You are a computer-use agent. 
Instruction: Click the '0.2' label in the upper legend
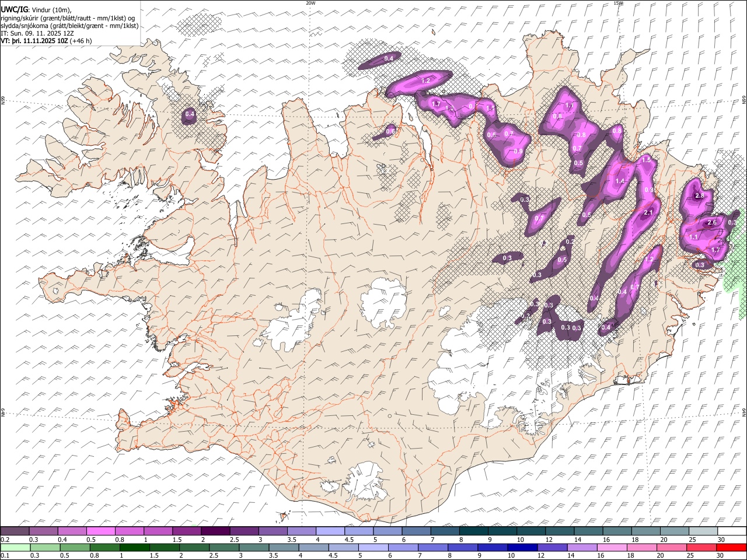[5, 540]
